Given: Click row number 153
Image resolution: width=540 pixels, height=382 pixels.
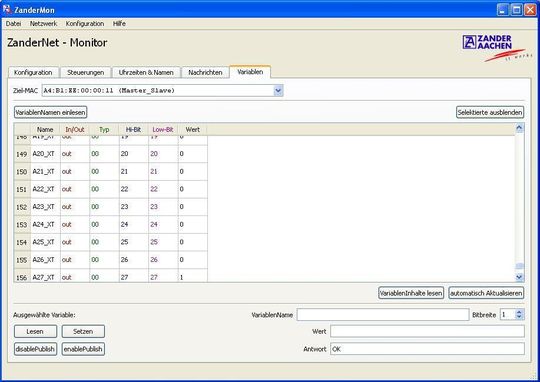Looking at the screenshot, I should pyautogui.click(x=22, y=224).
